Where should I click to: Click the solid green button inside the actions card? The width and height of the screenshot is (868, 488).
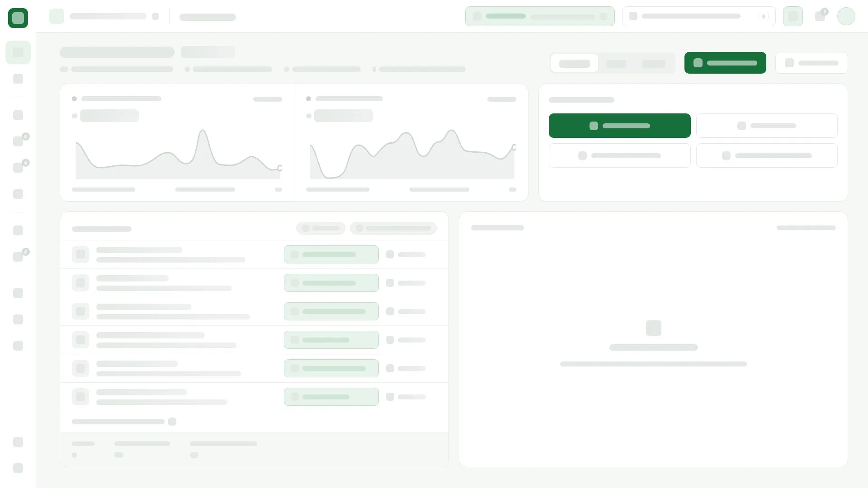pyautogui.click(x=619, y=126)
